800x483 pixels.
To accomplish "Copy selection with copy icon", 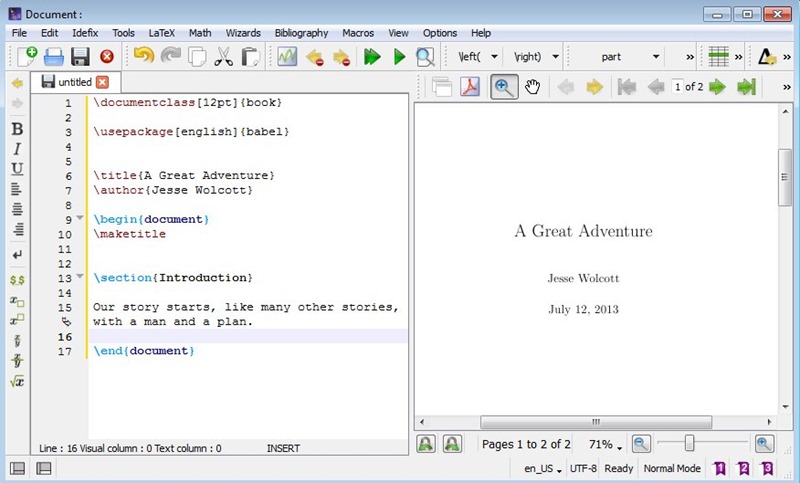I will [x=197, y=57].
